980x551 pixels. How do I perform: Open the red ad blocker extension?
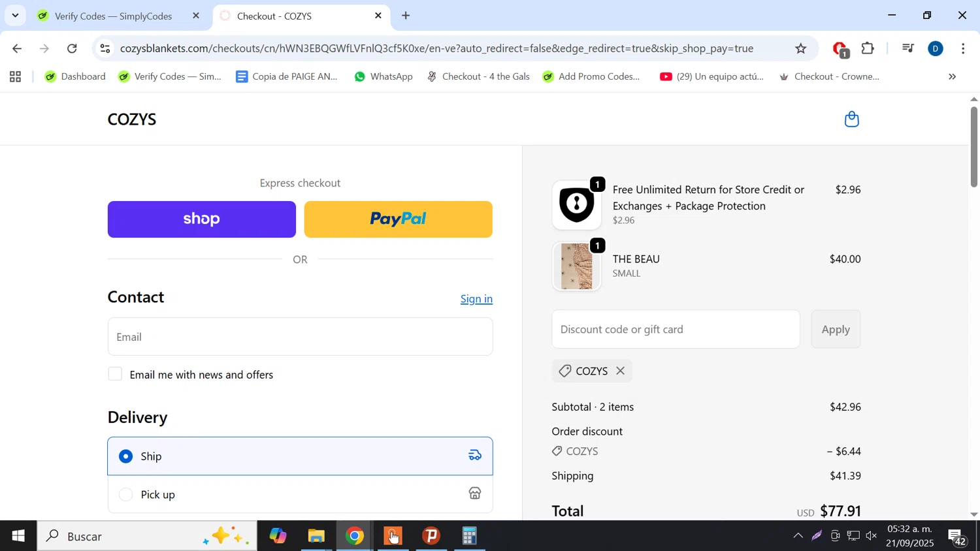840,49
